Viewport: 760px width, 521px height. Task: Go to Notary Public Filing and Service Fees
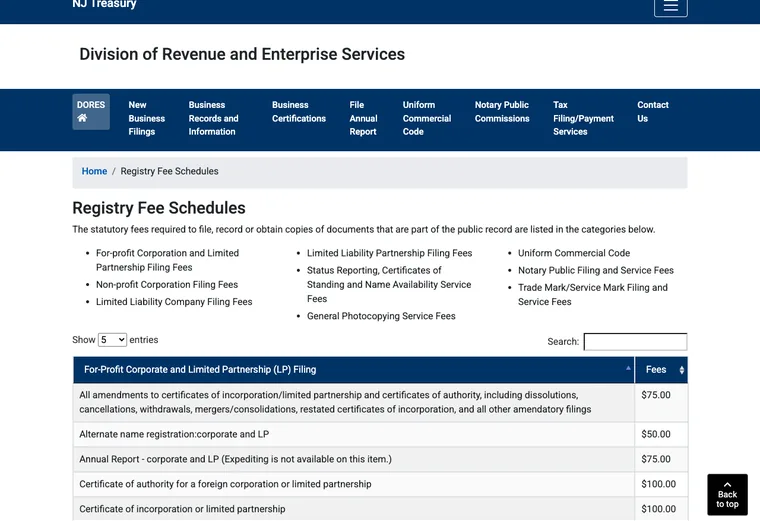pyautogui.click(x=596, y=270)
